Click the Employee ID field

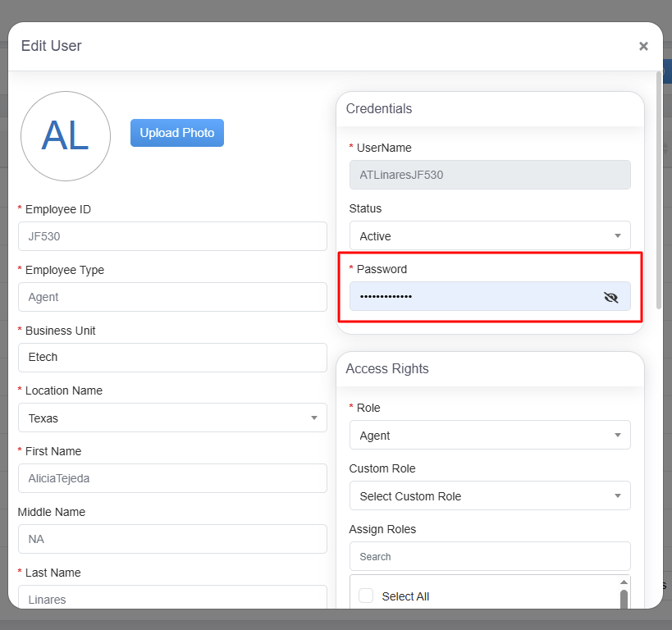pyautogui.click(x=172, y=237)
